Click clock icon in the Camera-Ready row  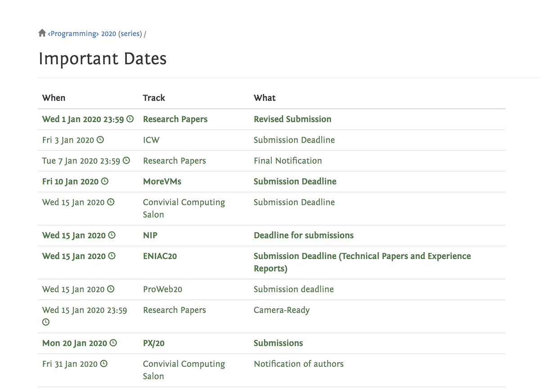[46, 322]
